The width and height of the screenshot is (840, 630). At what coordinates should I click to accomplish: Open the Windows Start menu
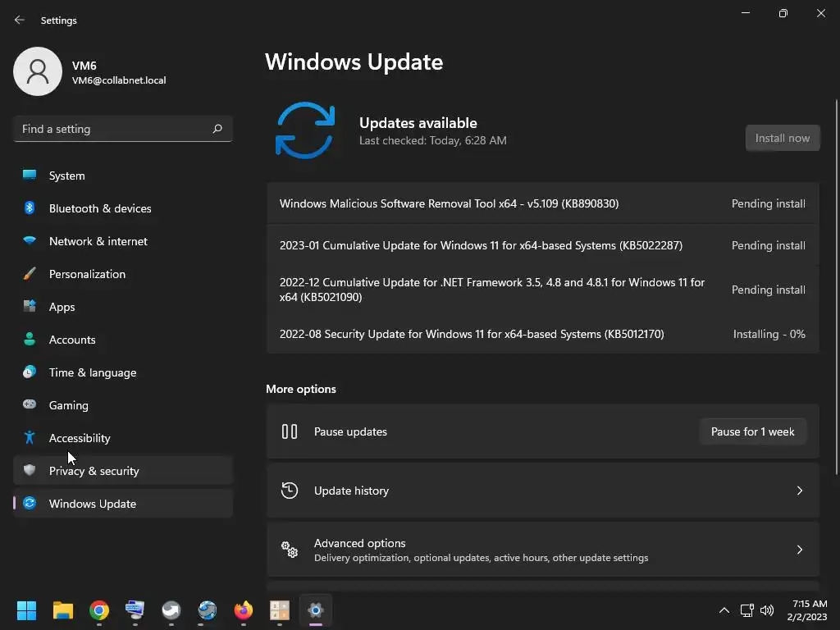[26, 610]
